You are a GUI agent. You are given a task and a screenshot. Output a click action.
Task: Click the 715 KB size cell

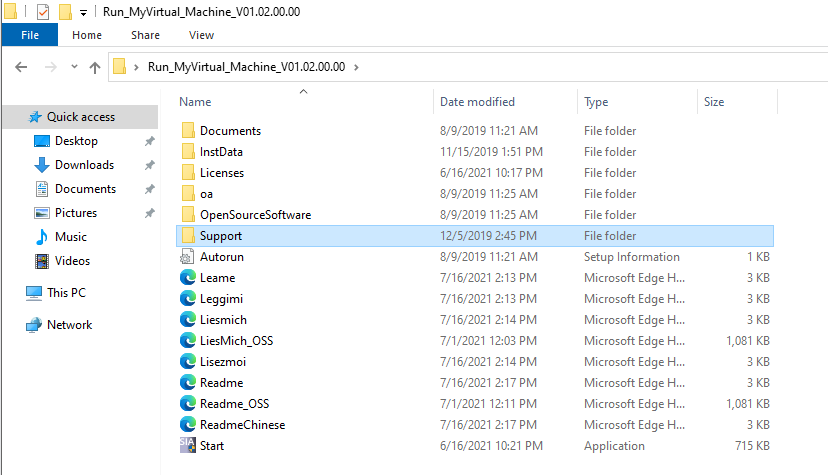coord(752,446)
